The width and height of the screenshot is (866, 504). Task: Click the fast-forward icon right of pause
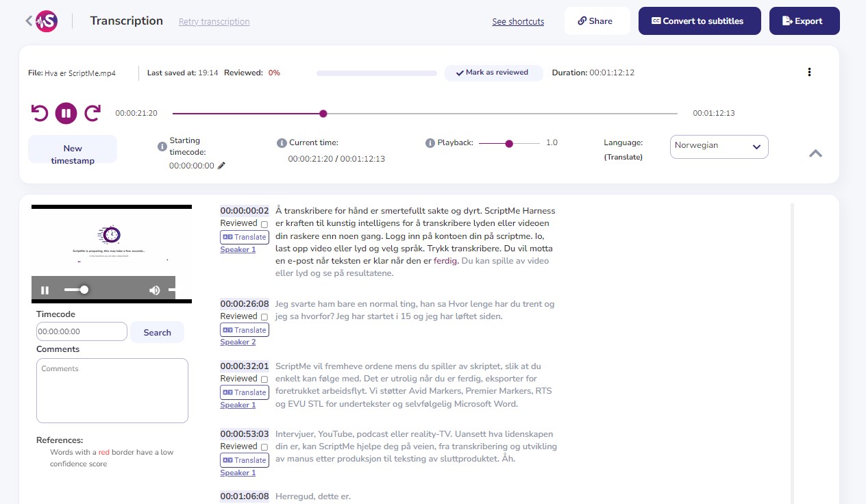(92, 113)
